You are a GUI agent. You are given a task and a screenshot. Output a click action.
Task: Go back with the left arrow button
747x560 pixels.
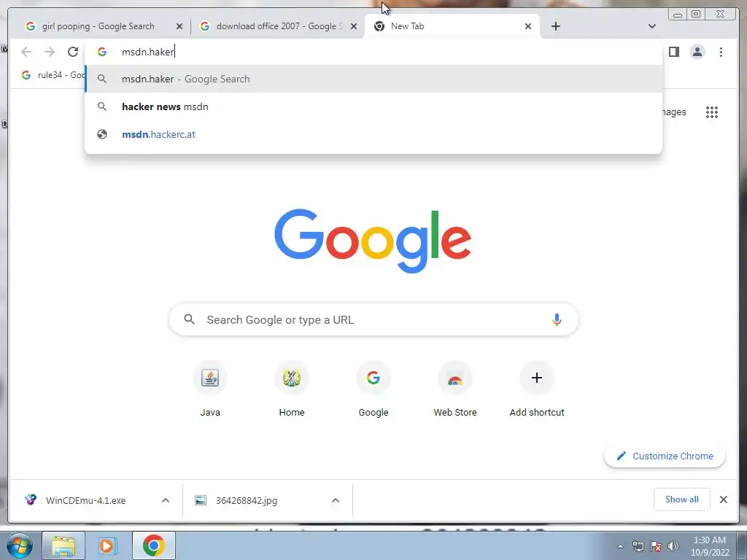[x=26, y=52]
